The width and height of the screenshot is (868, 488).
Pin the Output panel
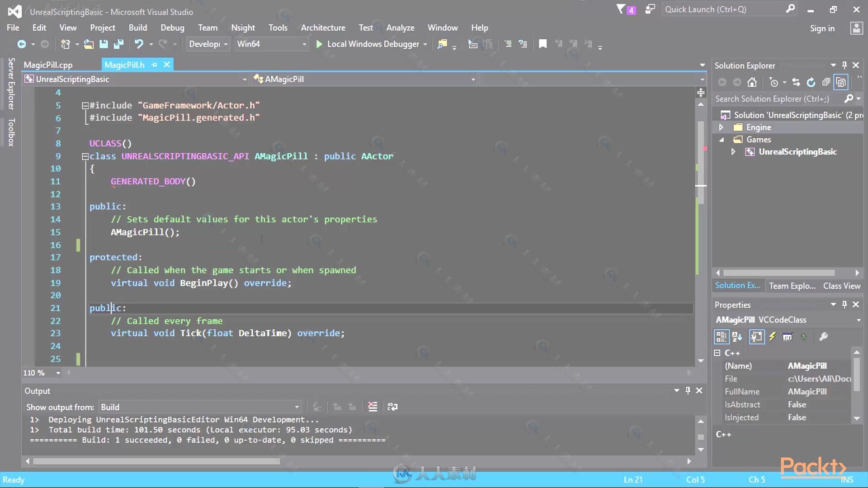pyautogui.click(x=688, y=390)
